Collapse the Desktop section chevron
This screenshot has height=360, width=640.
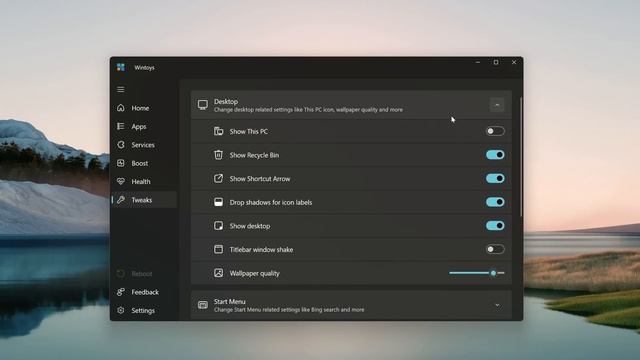coord(497,105)
